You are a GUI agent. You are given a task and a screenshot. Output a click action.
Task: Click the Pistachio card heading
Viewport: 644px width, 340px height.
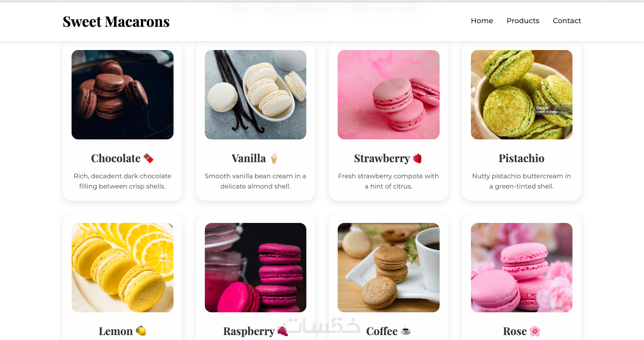(521, 158)
